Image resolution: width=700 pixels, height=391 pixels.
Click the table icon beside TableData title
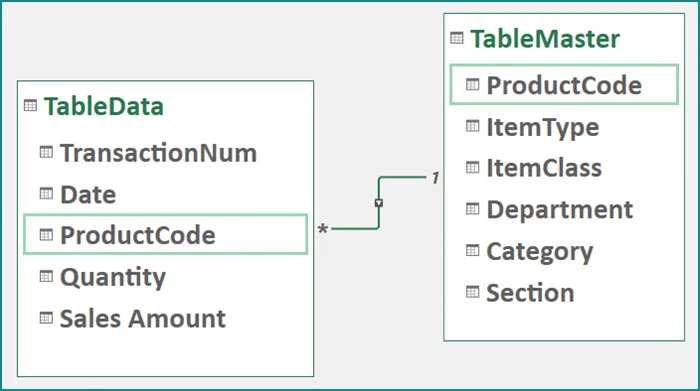click(x=30, y=106)
